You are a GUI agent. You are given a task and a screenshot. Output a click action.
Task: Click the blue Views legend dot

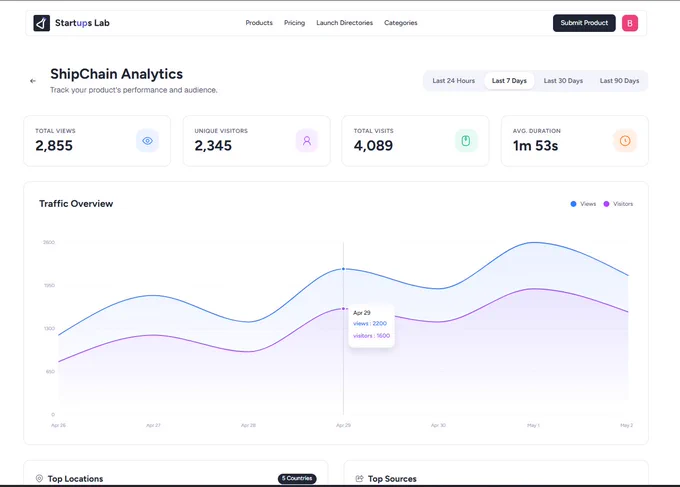point(573,204)
